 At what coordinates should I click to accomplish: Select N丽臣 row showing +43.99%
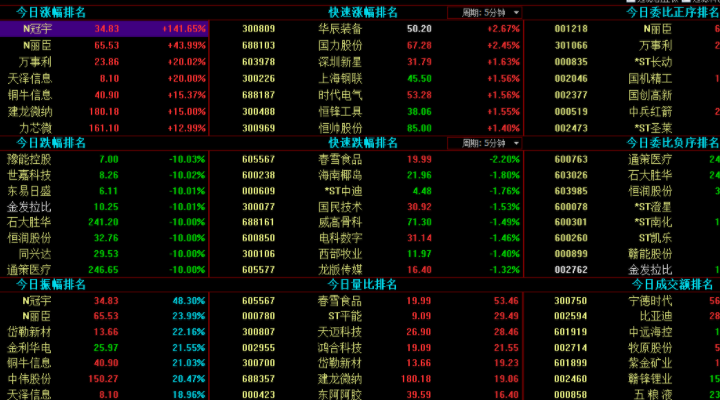104,45
